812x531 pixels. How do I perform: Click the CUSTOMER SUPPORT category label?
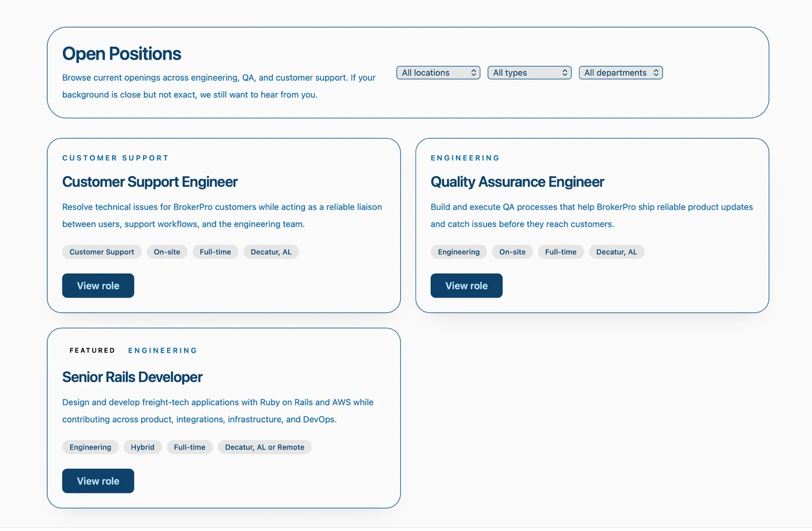click(x=115, y=158)
